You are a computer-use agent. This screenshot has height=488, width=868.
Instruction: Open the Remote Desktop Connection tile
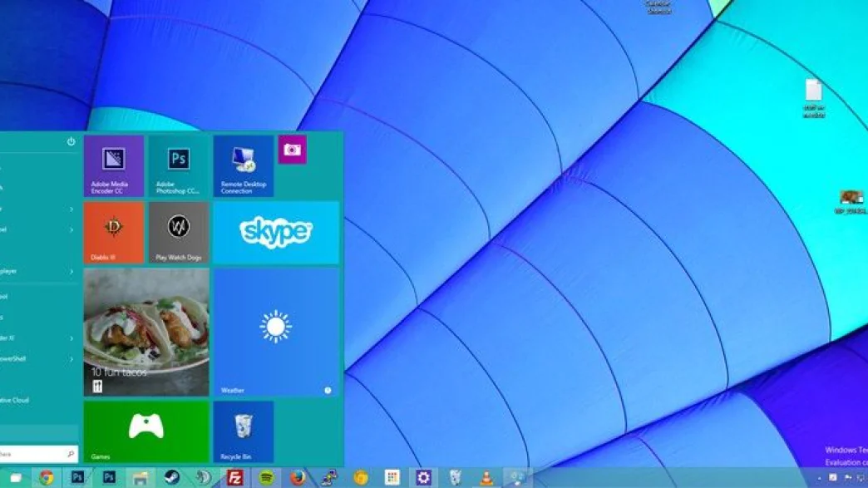243,165
